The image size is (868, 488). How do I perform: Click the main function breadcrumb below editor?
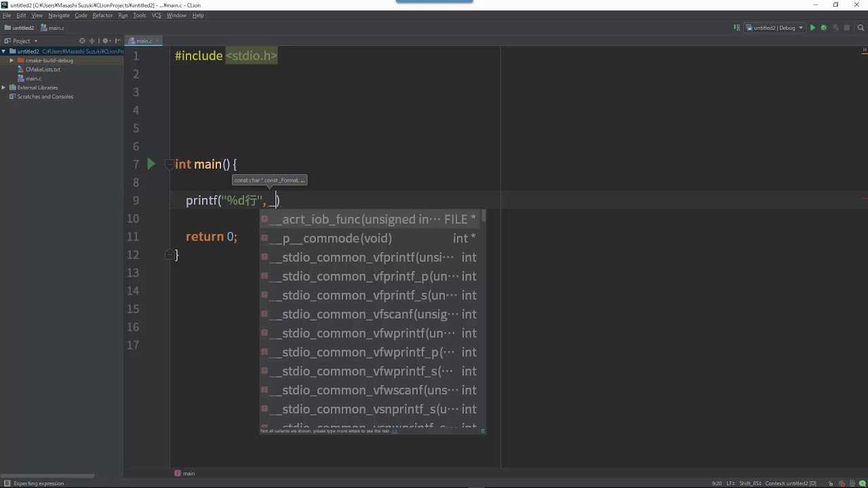[x=184, y=473]
